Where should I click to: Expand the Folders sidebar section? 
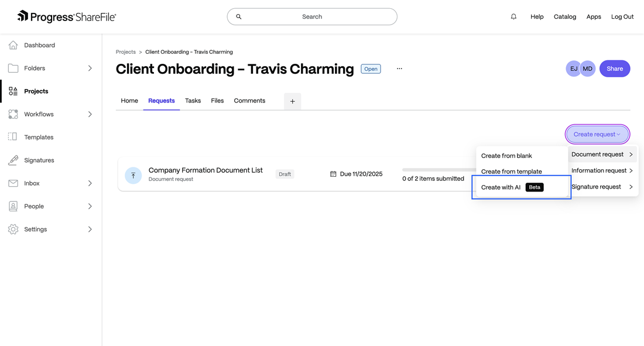pos(90,68)
